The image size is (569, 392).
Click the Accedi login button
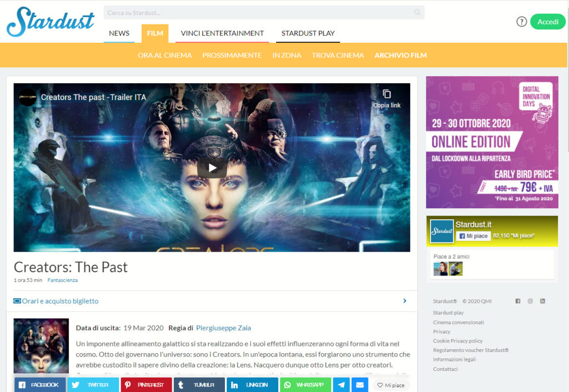tap(547, 22)
